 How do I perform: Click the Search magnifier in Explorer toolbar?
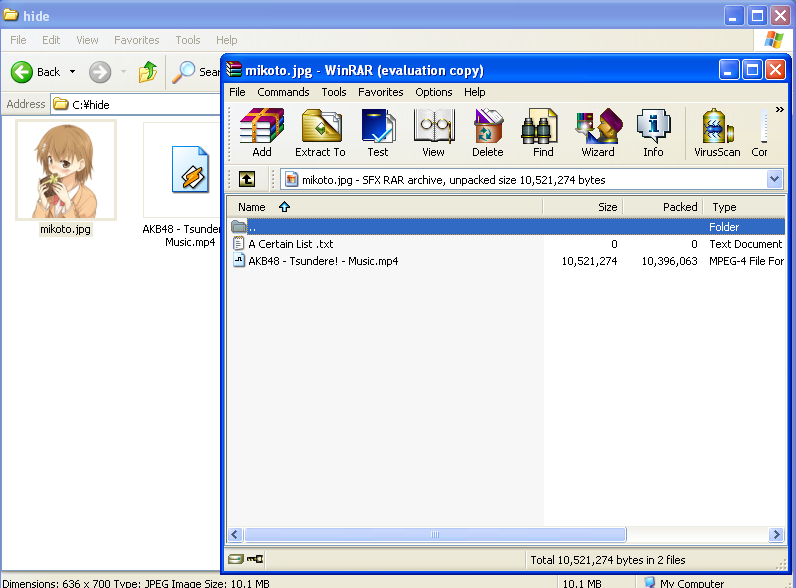coord(183,72)
